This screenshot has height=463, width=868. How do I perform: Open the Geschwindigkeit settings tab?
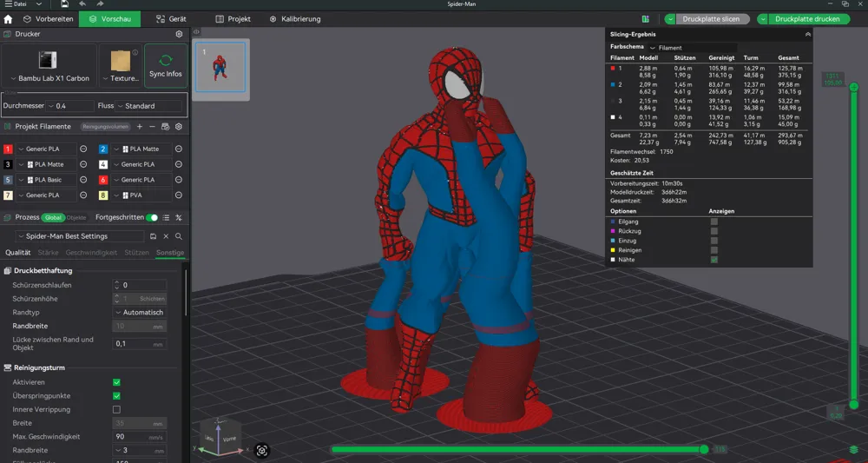pos(91,253)
